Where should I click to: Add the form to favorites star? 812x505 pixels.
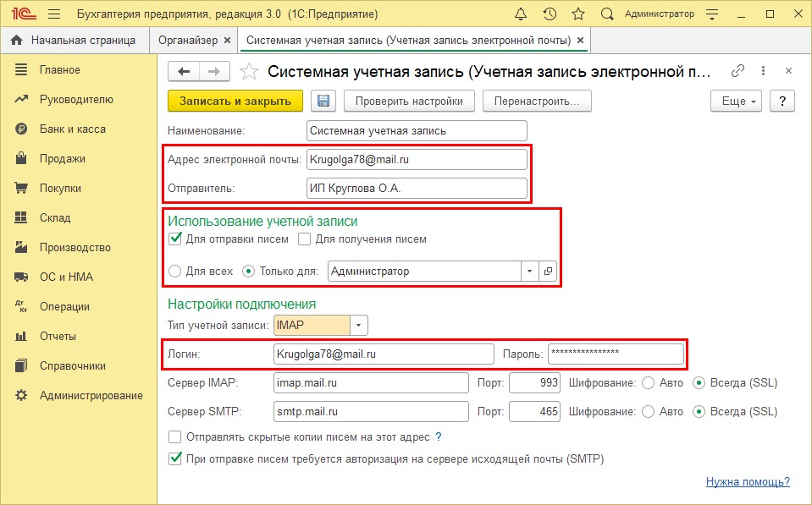coord(249,71)
